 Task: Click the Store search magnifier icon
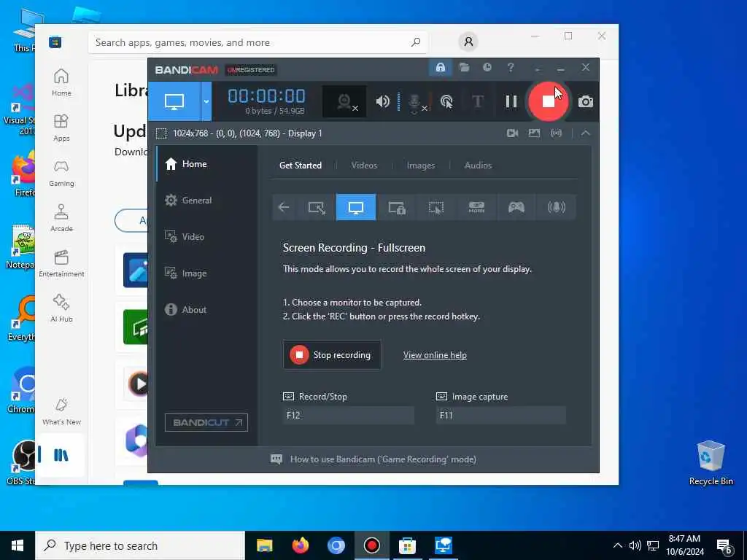point(415,42)
